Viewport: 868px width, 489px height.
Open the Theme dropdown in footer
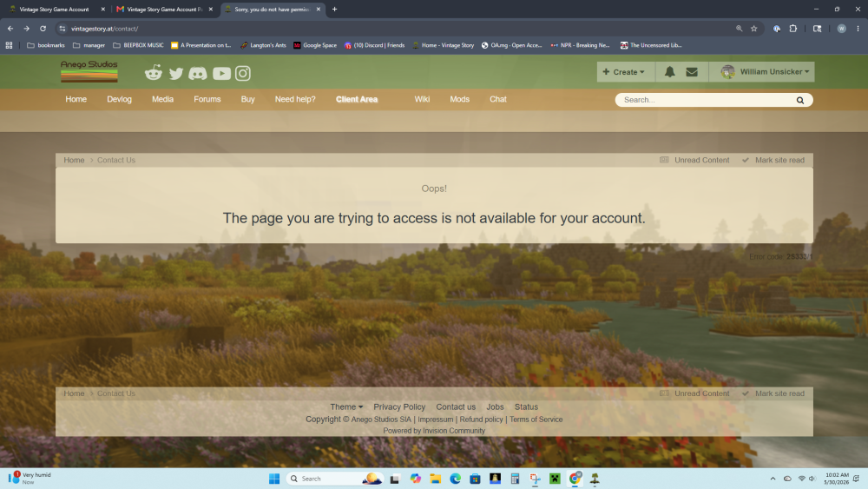click(346, 406)
